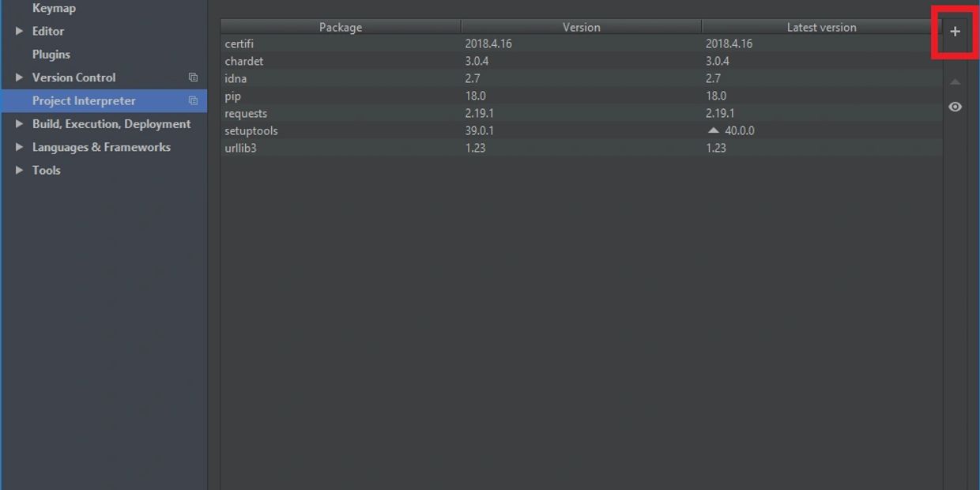
Task: Select the requests package row
Action: 246,113
